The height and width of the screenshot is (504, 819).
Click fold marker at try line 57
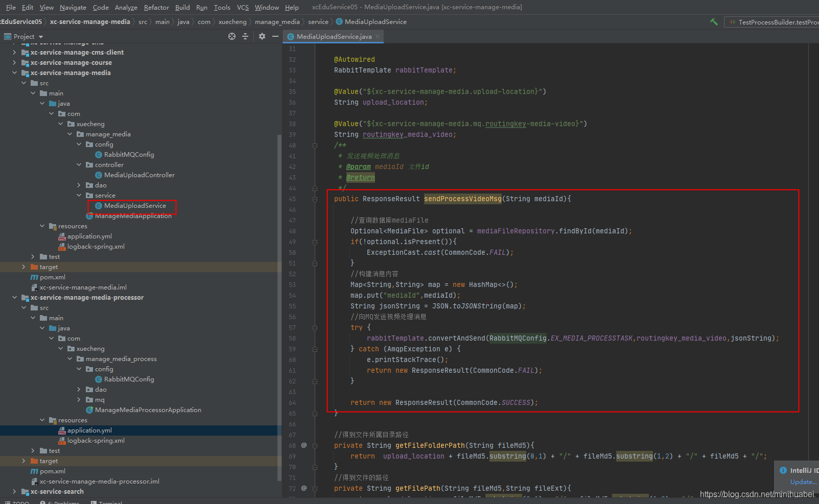[315, 328]
